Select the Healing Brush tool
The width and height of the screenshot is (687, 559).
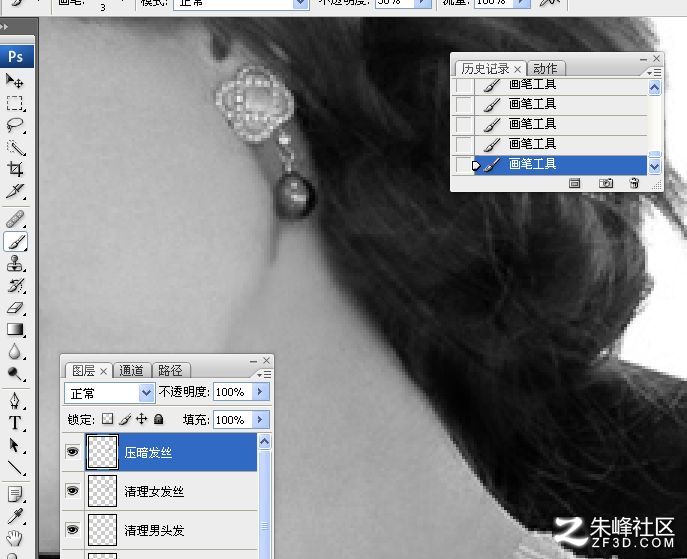pyautogui.click(x=15, y=219)
